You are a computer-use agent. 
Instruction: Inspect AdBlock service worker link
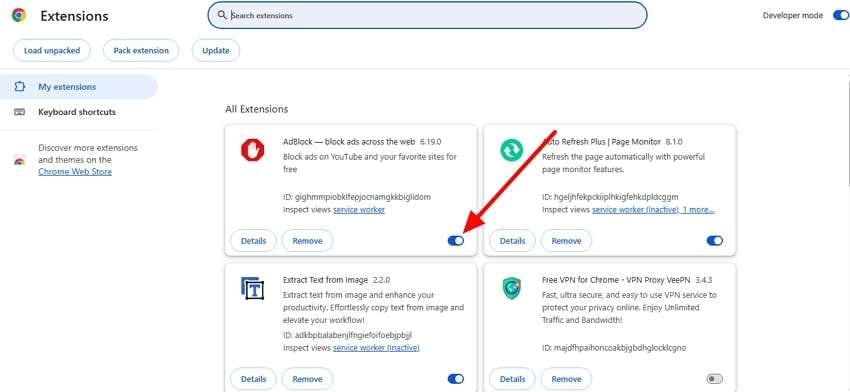359,209
